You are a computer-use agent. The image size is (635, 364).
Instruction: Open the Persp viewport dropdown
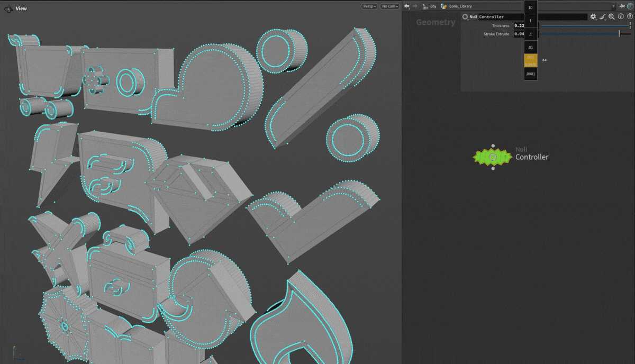(x=369, y=6)
